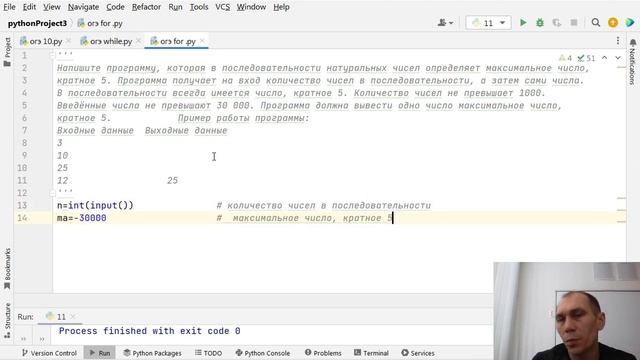The height and width of the screenshot is (360, 640).
Task: Click the pythonProject3 breadcrumb
Action: tap(37, 23)
